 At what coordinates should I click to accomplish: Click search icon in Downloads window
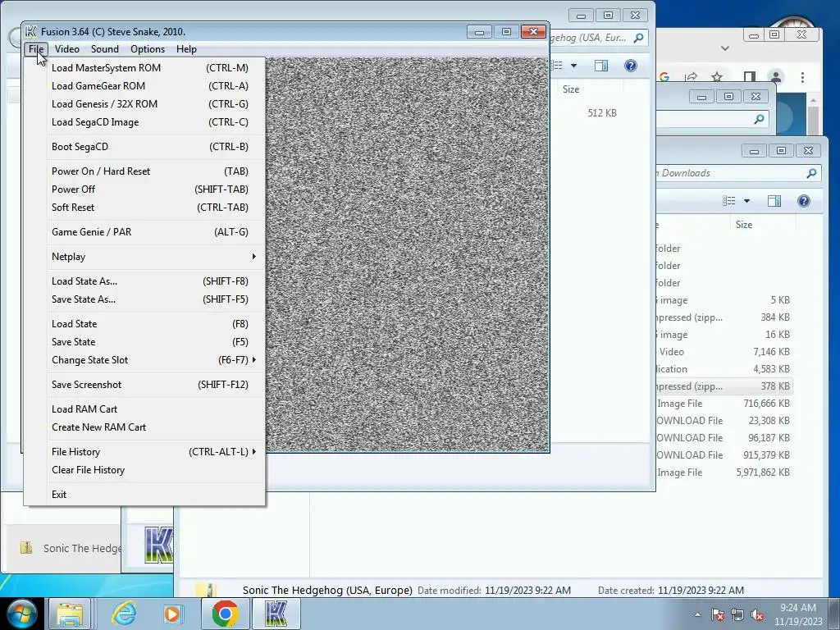[811, 173]
